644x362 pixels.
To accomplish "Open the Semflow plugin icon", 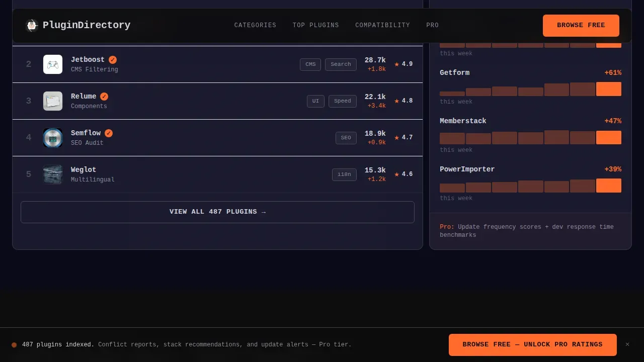I will (53, 138).
